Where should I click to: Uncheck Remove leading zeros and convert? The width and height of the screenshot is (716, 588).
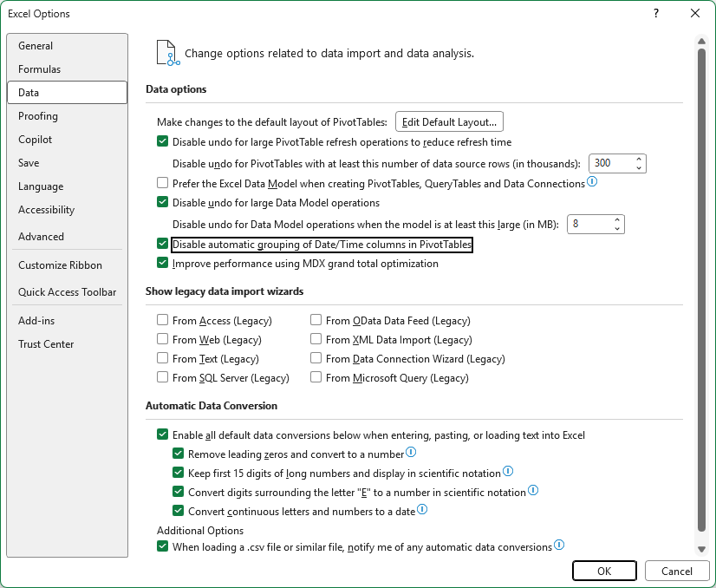[178, 454]
